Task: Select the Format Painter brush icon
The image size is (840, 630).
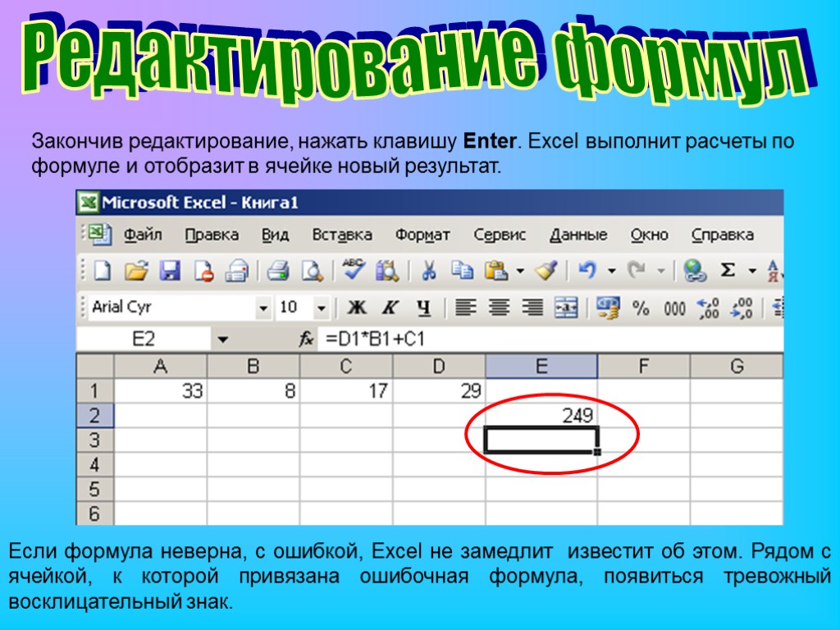Action: (546, 271)
